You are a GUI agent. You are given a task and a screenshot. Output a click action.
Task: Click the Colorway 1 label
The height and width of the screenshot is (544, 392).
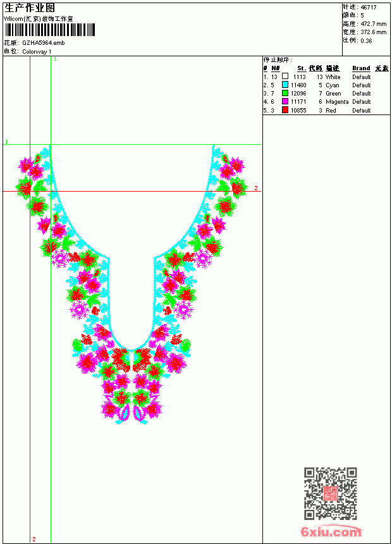click(x=37, y=52)
